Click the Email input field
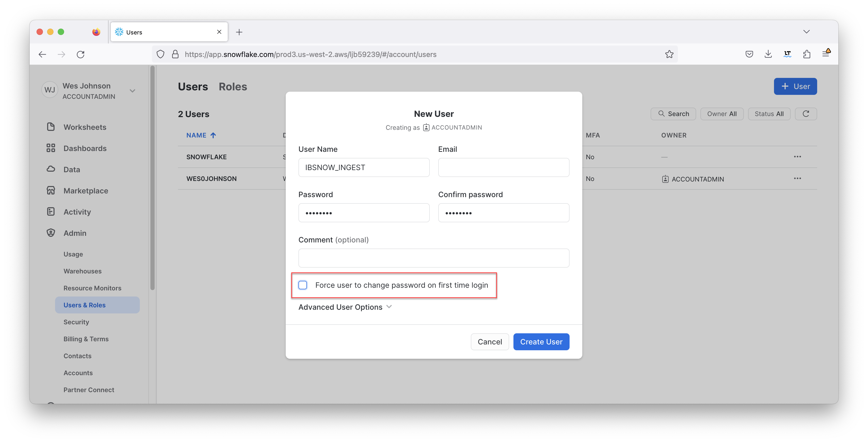Image resolution: width=868 pixels, height=443 pixels. click(x=504, y=167)
